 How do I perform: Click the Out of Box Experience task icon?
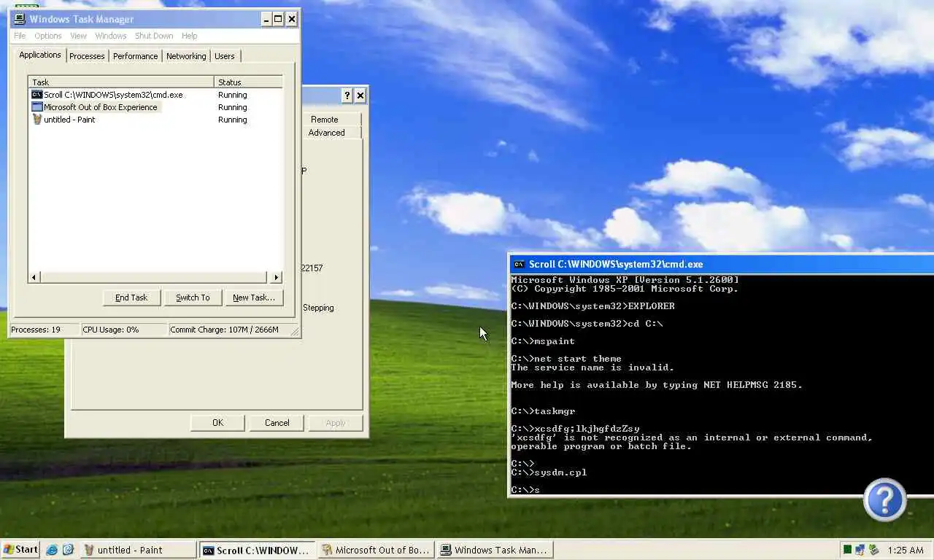click(37, 107)
